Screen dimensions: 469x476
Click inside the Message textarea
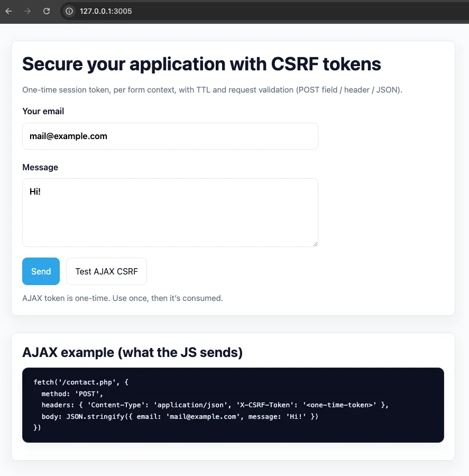click(170, 213)
